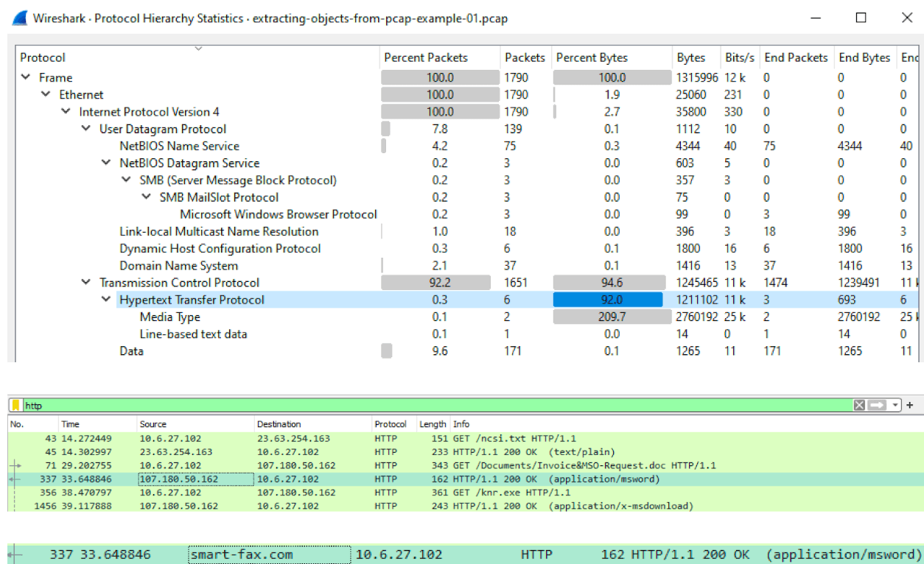Open the display filter history dropdown
The height and width of the screenshot is (564, 924).
[895, 405]
